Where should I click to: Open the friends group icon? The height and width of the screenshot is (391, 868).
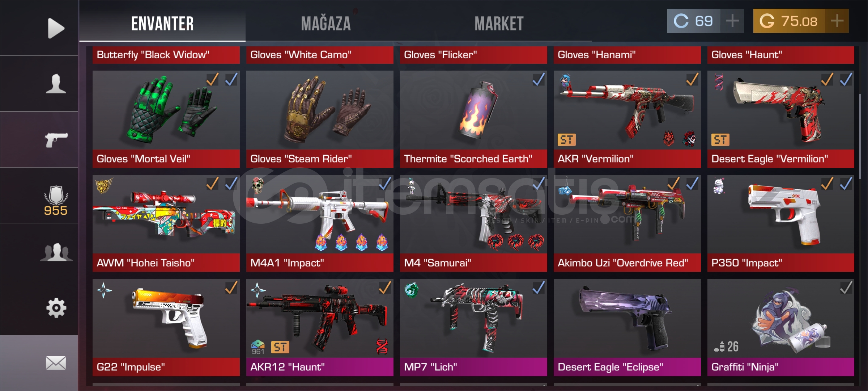(56, 252)
